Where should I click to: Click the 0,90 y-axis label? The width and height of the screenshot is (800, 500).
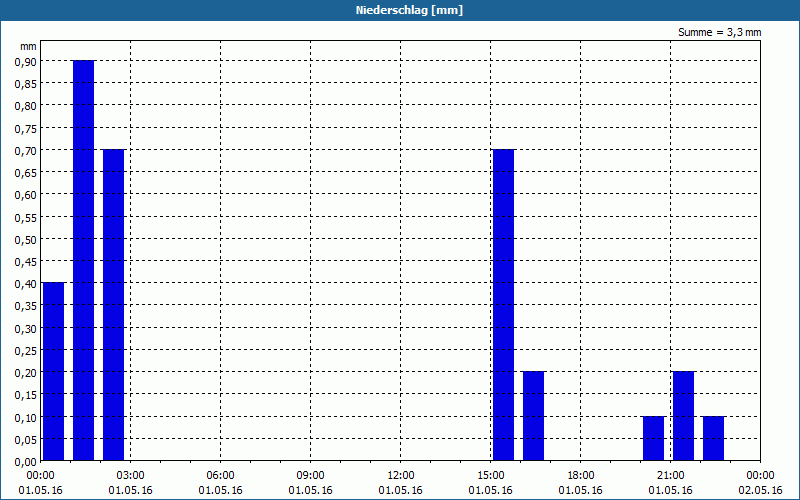pyautogui.click(x=26, y=61)
